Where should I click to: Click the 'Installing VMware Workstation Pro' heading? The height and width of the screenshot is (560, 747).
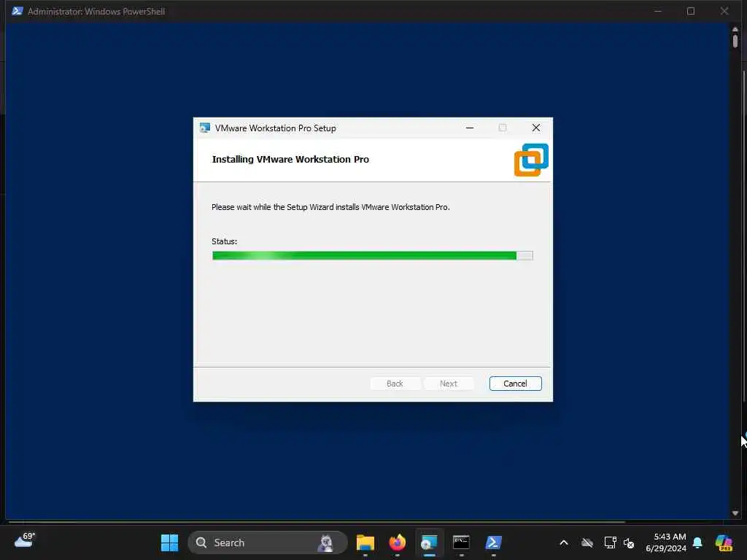click(x=290, y=160)
